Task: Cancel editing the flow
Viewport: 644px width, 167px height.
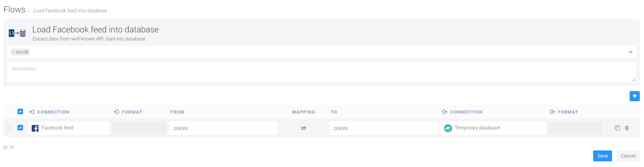Action: point(628,156)
